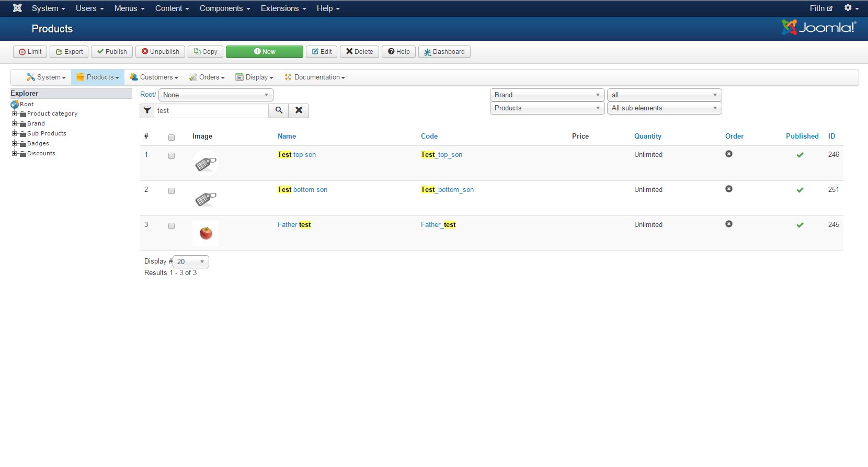Check the box for Test top son

pos(172,156)
